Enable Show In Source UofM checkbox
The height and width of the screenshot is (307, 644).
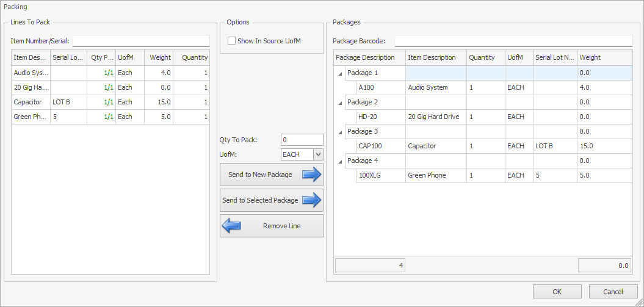[232, 41]
